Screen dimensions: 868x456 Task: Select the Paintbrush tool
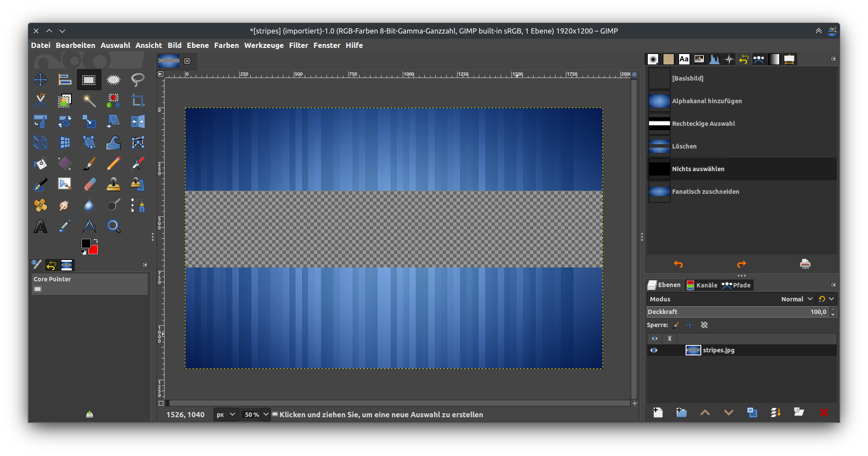tap(89, 163)
